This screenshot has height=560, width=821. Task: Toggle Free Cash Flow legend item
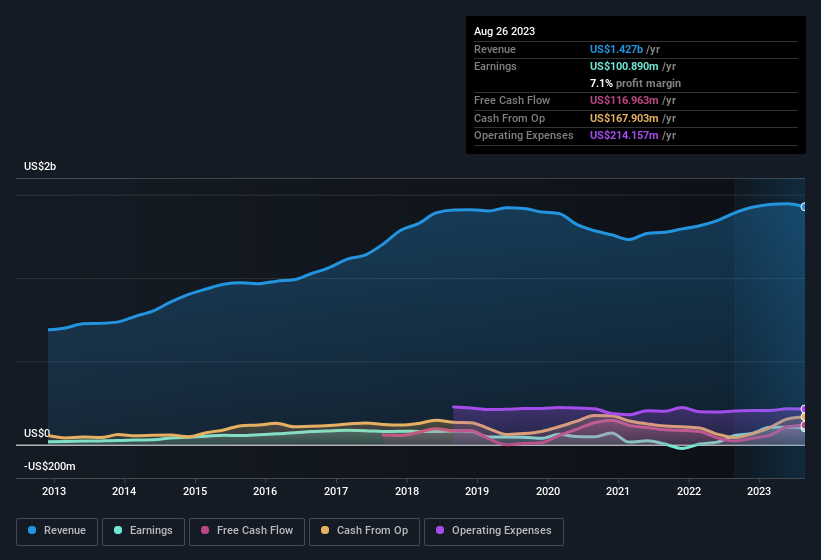click(x=246, y=531)
